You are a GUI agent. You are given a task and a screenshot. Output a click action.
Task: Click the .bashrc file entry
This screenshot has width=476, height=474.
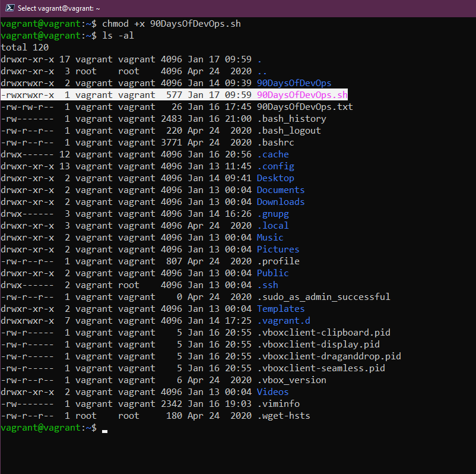pyautogui.click(x=275, y=143)
